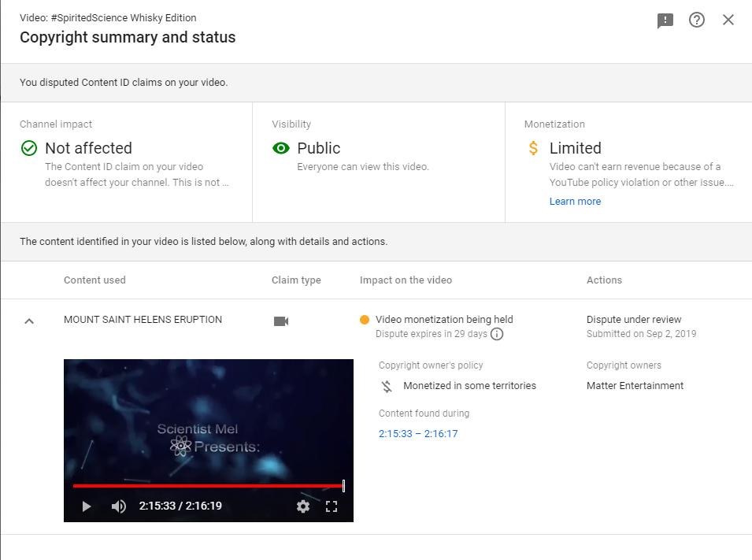Screen dimensions: 752x560
Task: Click the Impact on the video header
Action: point(406,280)
